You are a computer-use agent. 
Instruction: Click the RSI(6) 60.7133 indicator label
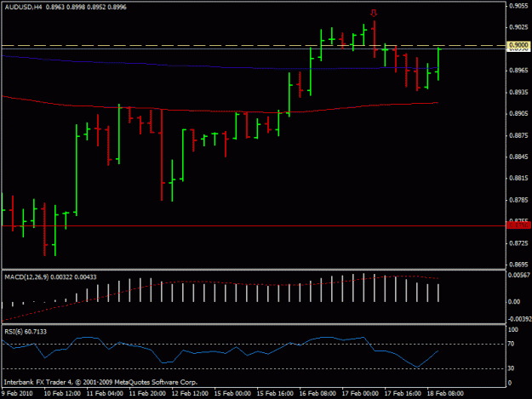26,332
